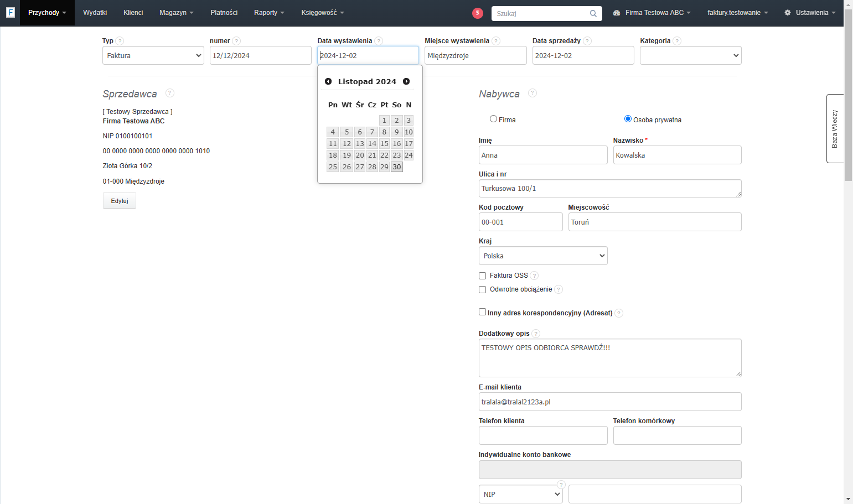853x504 pixels.
Task: Click the help icon beside Data sprzedaży
Action: pyautogui.click(x=587, y=41)
